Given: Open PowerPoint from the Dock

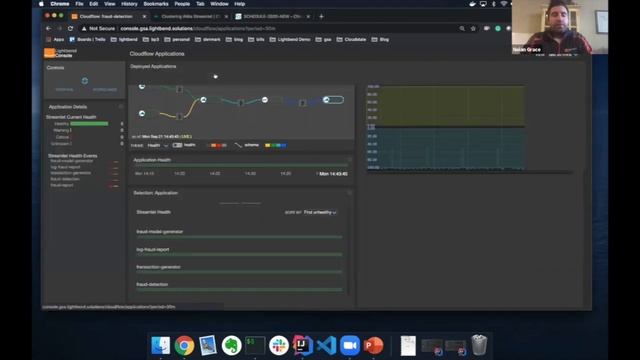Looking at the screenshot, I should tap(373, 345).
